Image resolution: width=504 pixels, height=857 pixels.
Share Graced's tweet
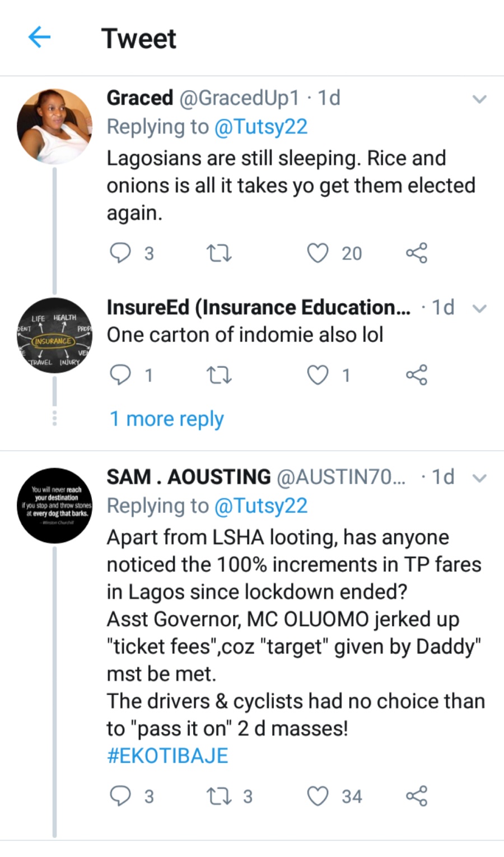point(416,253)
